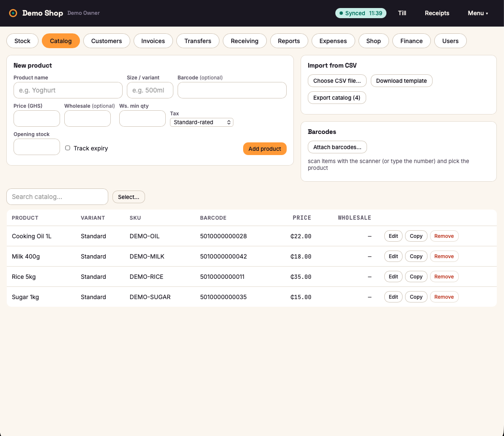Viewport: 504px width, 436px height.
Task: Focus the Wholesale price field
Action: (x=88, y=118)
